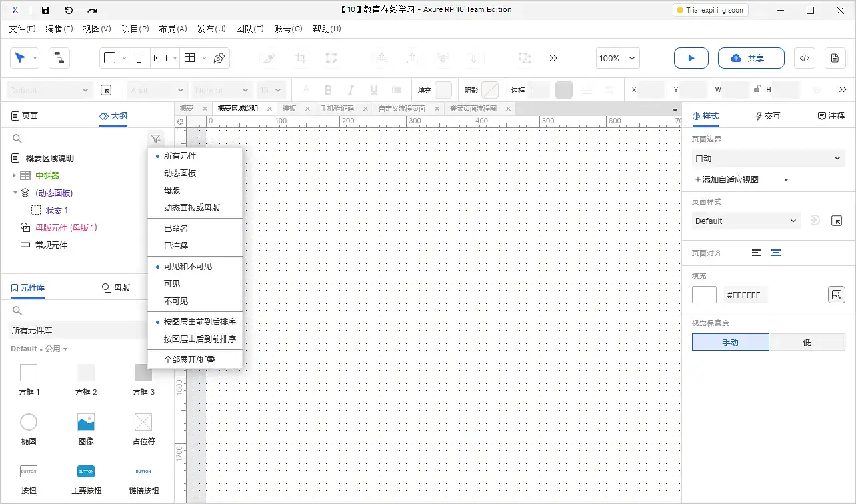Select the Text tool
Image resolution: width=856 pixels, height=504 pixels.
tap(139, 58)
